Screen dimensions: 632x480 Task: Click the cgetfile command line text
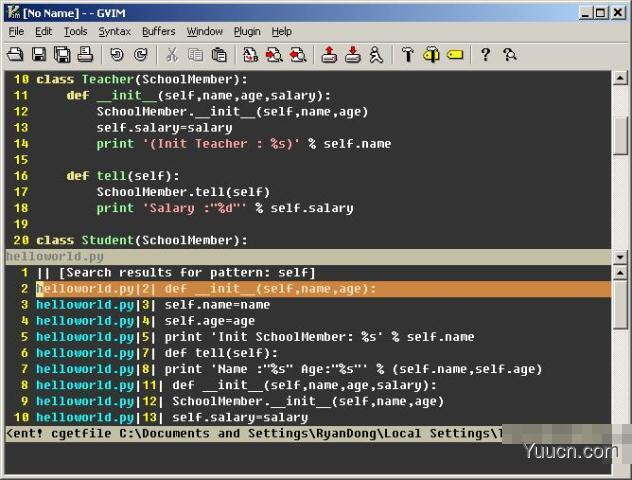(x=254, y=434)
